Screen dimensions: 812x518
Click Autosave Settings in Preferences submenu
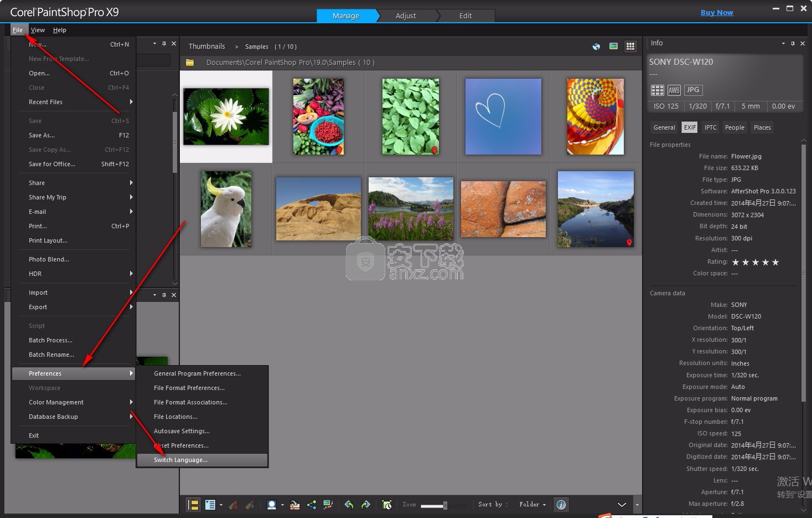point(202,431)
